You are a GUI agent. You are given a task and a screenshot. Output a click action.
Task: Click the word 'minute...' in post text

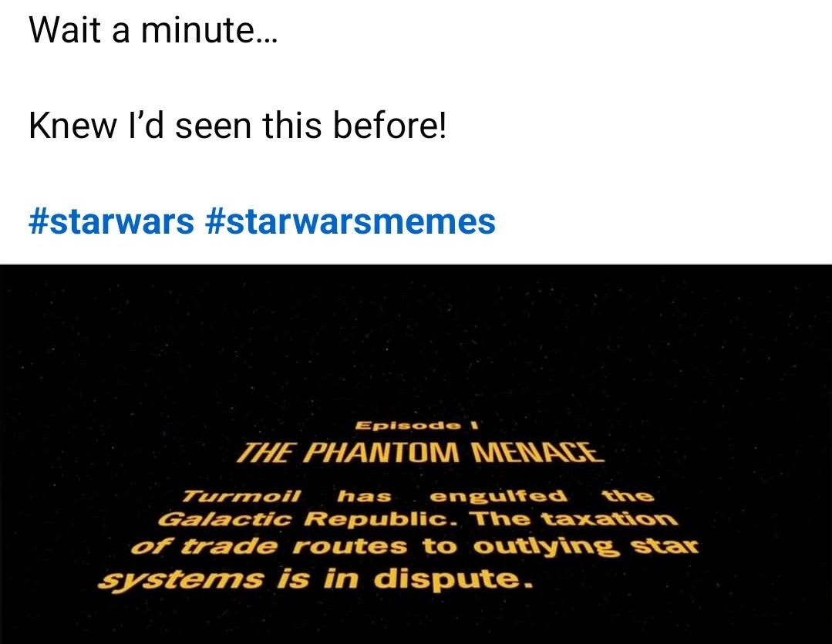tap(208, 30)
